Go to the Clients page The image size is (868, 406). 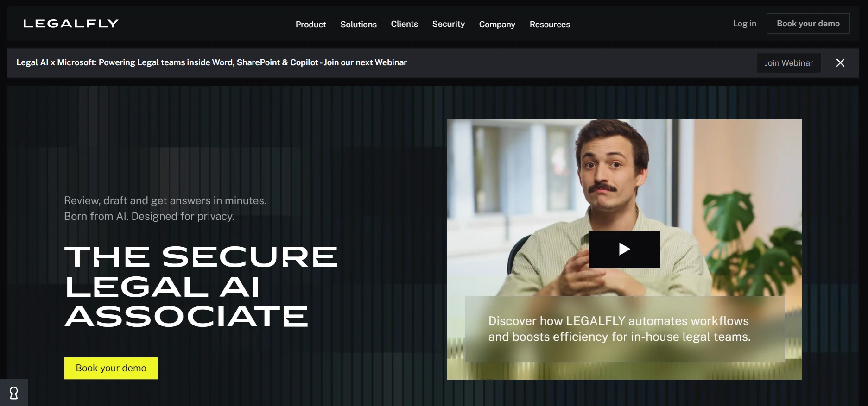[x=404, y=24]
